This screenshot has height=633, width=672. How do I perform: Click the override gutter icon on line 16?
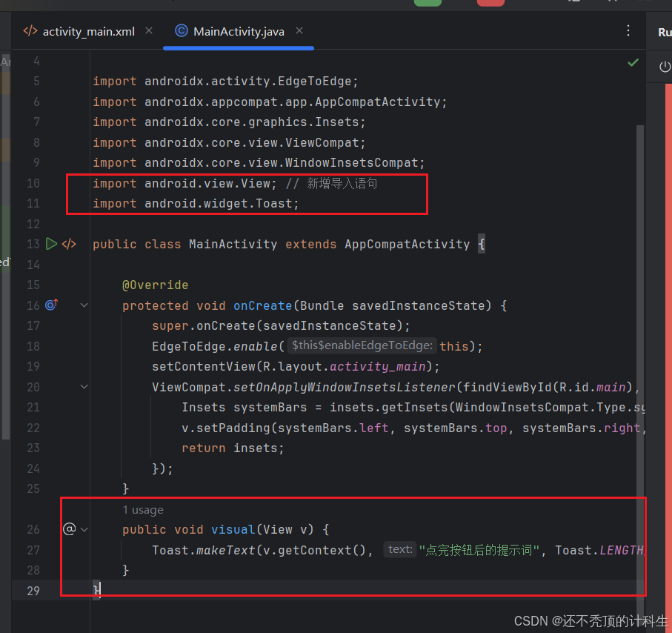(51, 305)
